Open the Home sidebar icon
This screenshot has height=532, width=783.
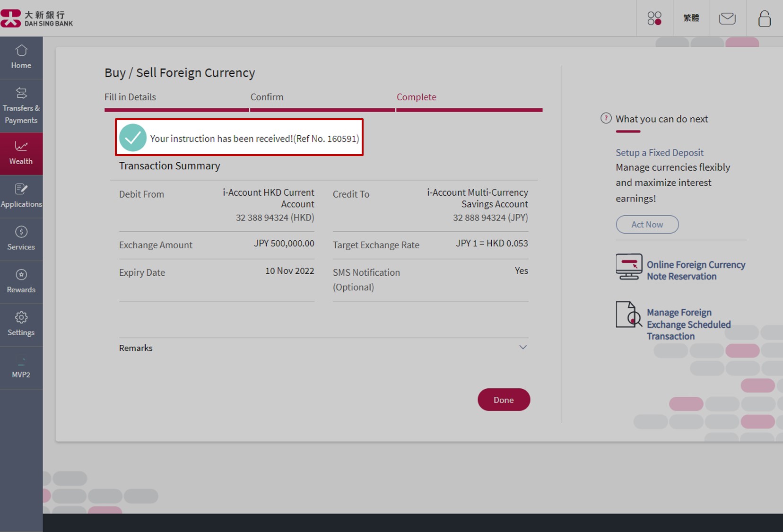(x=21, y=57)
